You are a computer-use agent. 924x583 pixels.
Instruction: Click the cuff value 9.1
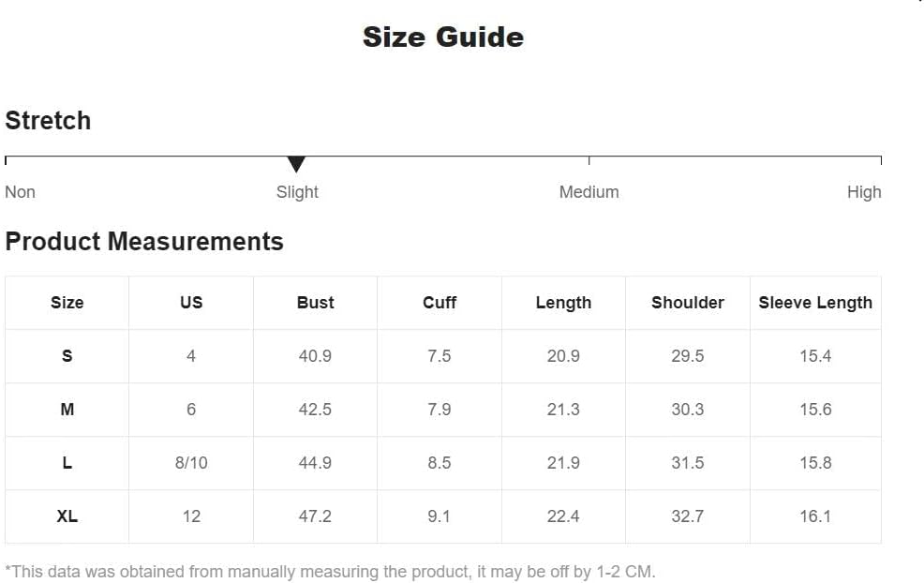pyautogui.click(x=439, y=516)
